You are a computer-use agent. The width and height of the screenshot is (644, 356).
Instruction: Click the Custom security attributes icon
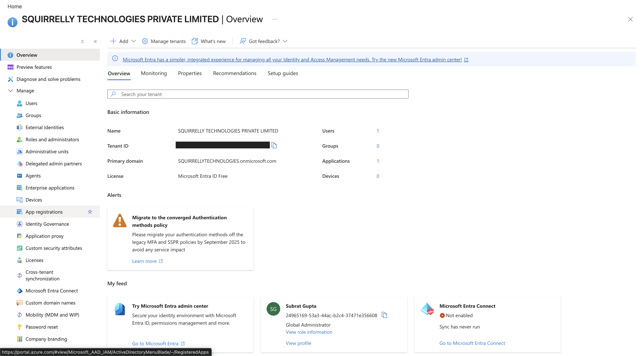[x=20, y=248]
